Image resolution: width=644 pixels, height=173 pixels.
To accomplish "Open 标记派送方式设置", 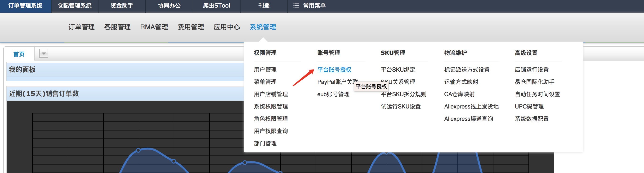I will tap(466, 70).
